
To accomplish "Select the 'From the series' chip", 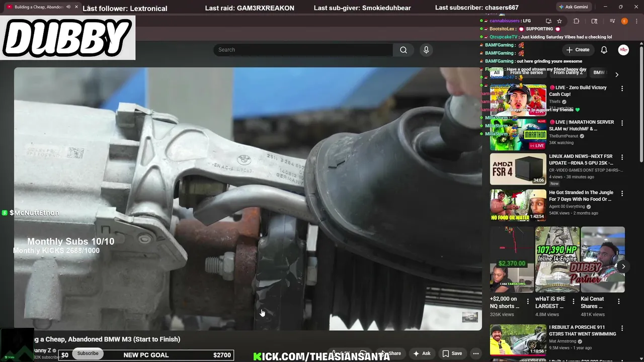I will (x=526, y=72).
